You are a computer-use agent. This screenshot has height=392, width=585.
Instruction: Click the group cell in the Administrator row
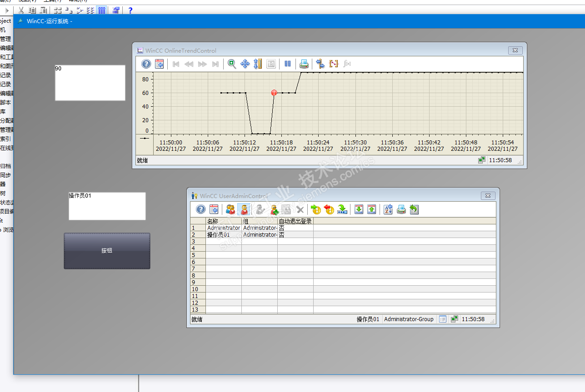click(260, 228)
